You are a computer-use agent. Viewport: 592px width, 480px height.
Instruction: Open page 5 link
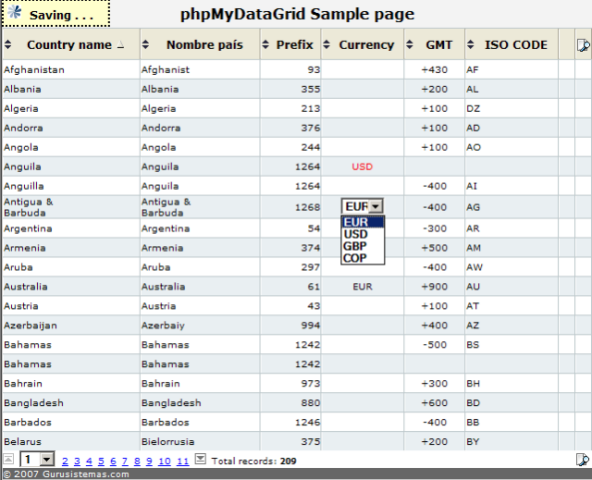pos(101,461)
